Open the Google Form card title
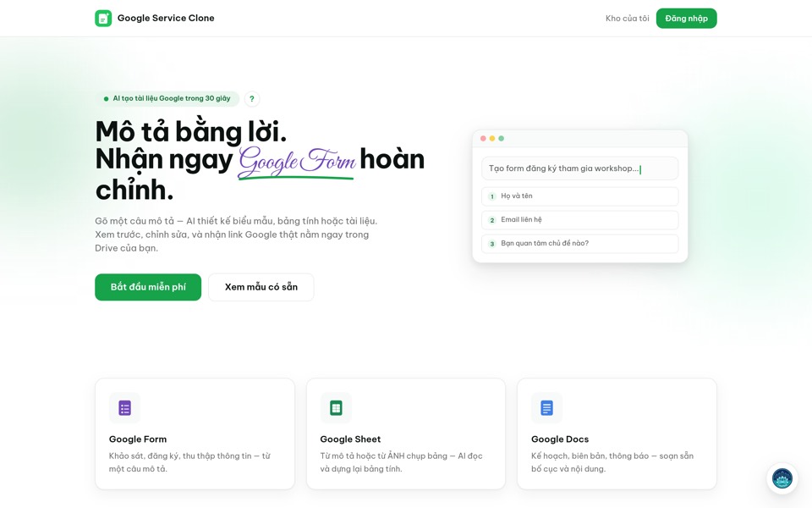 (x=138, y=439)
